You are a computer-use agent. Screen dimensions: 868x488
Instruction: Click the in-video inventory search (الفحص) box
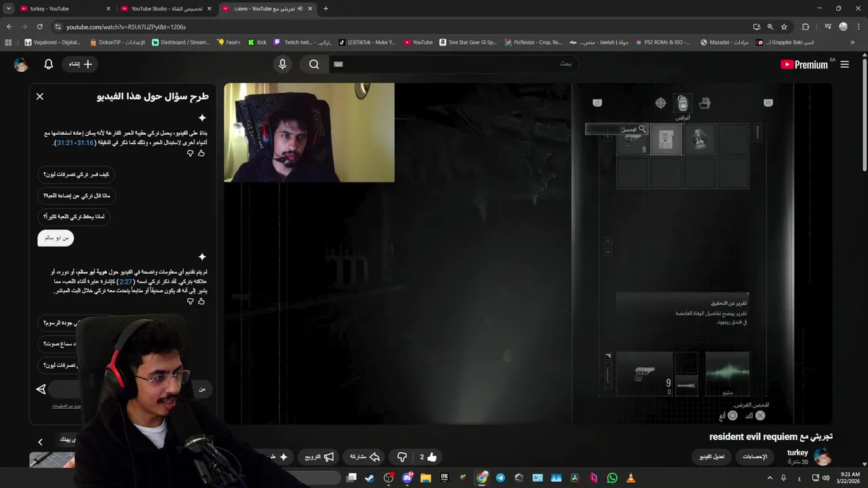point(617,129)
